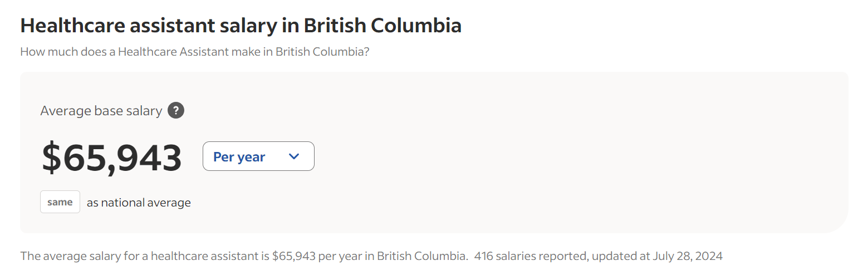Click "British Columbia" in the main heading
868x280 pixels.
[x=382, y=26]
